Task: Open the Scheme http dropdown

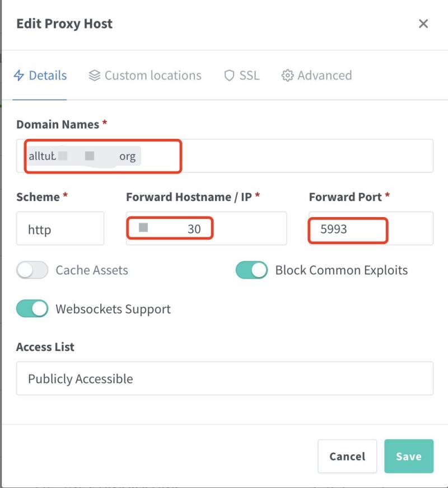Action: point(60,228)
